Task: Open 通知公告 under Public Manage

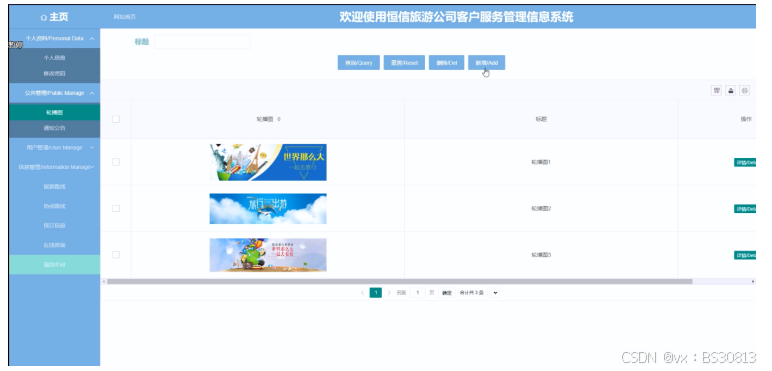Action: pos(54,128)
